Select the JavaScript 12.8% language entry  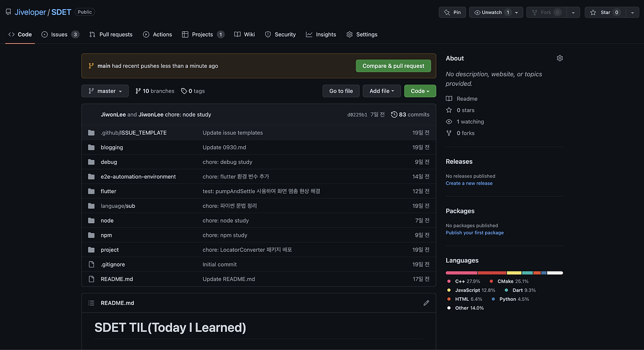click(x=471, y=290)
